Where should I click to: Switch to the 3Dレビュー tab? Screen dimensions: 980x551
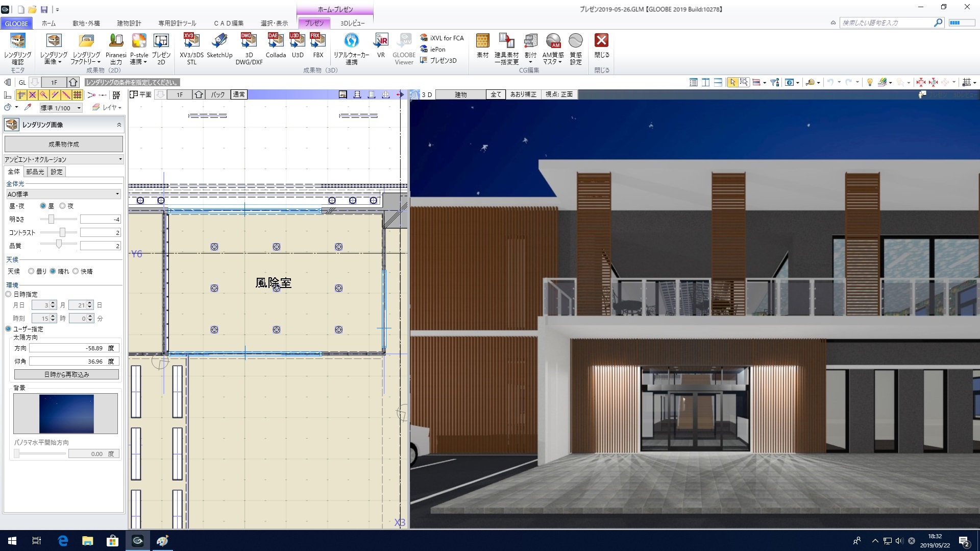point(353,23)
